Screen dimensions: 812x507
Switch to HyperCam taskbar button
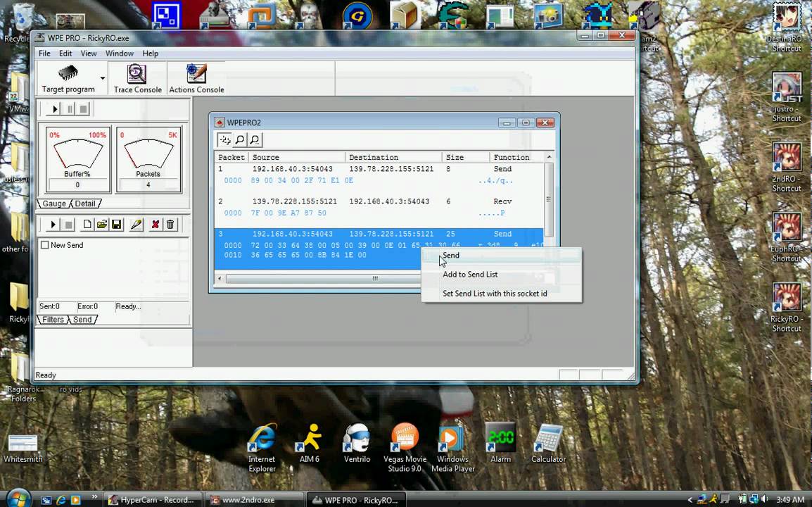pos(151,500)
